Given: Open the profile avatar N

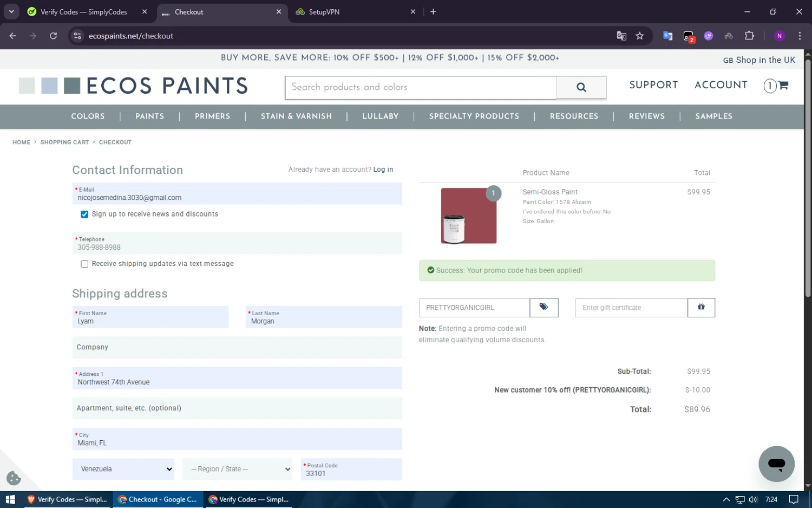Looking at the screenshot, I should click(x=780, y=36).
